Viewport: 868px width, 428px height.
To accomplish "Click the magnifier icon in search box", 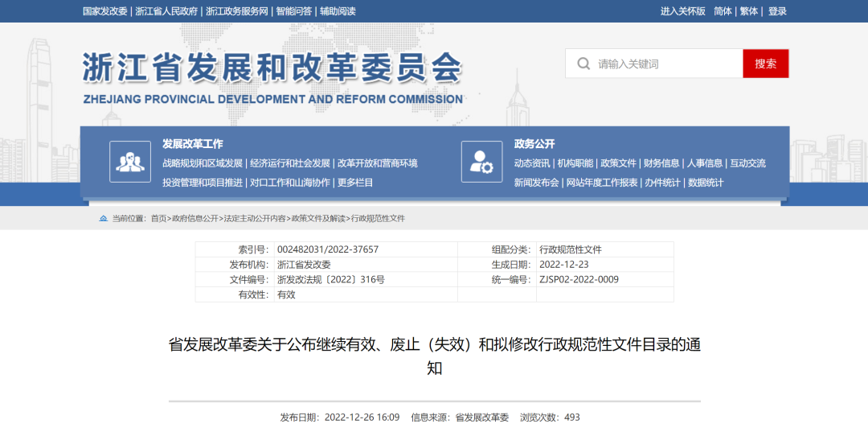I will click(x=583, y=64).
